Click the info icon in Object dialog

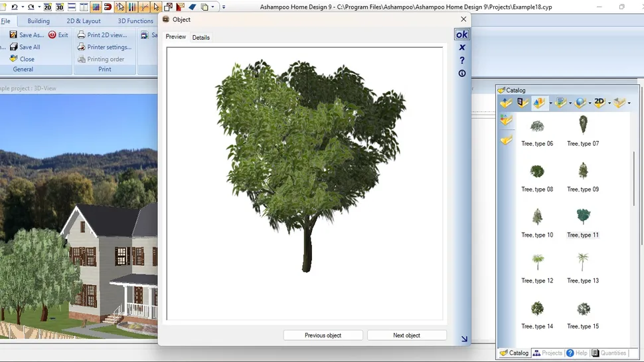462,74
